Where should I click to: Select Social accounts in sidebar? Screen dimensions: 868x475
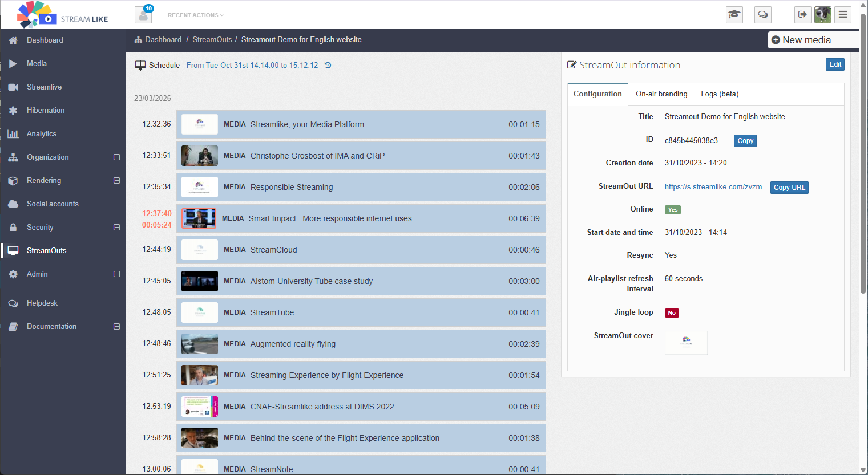pos(53,204)
